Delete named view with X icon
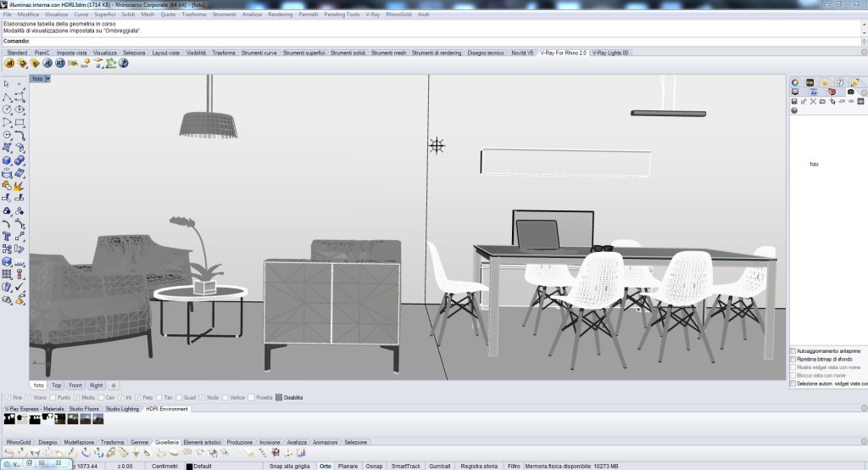The width and height of the screenshot is (868, 470). click(813, 102)
